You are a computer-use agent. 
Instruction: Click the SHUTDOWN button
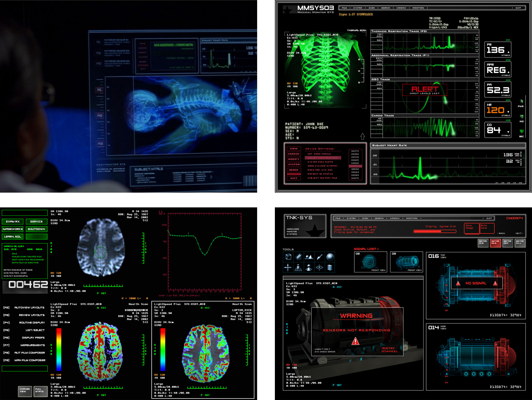36,229
